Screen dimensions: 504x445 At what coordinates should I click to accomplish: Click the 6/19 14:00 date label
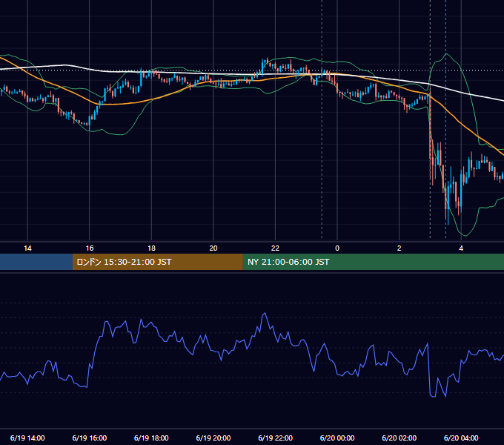27,438
